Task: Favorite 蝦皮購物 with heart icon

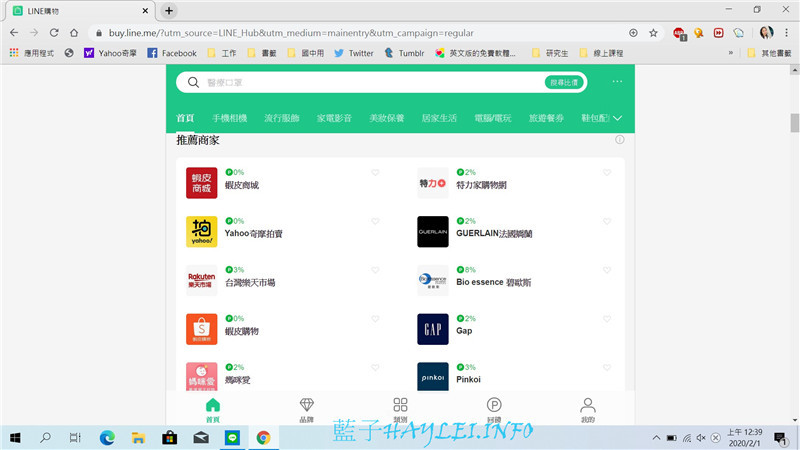Action: pyautogui.click(x=375, y=319)
